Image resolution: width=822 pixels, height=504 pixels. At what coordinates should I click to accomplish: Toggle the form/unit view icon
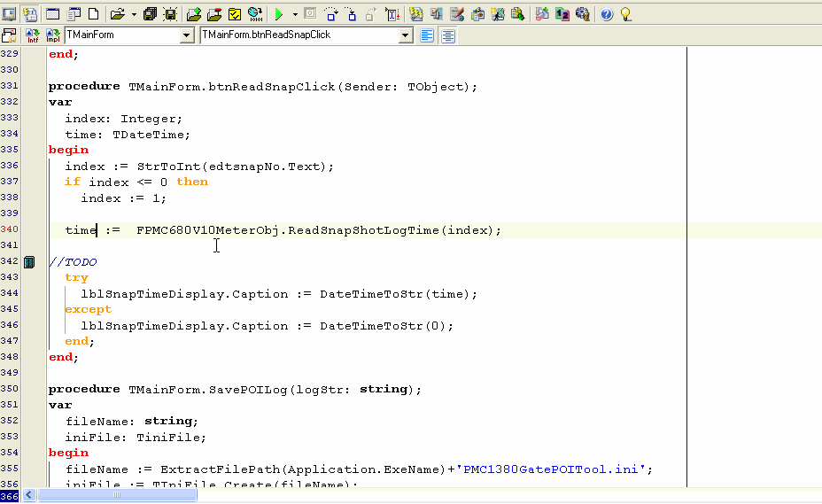pos(30,14)
